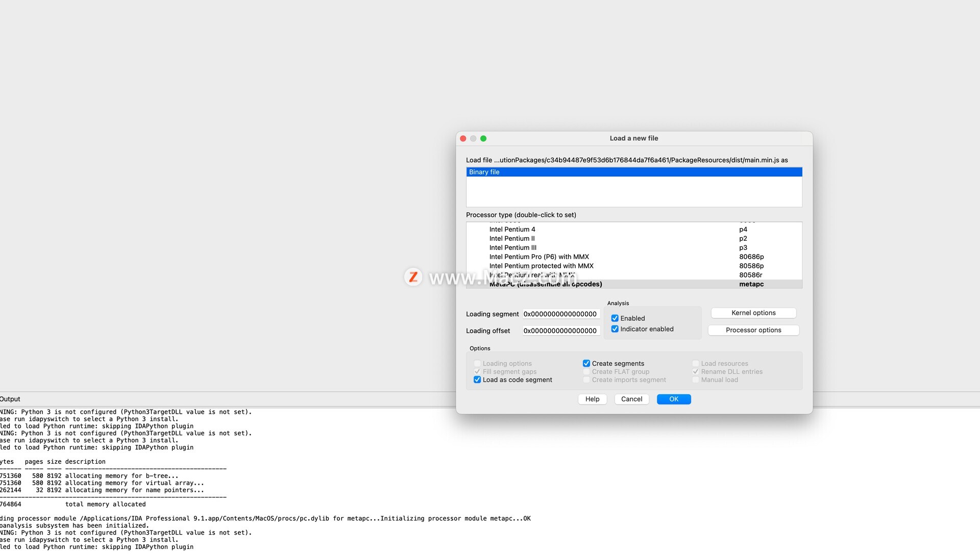
Task: Cancel the Load a new file dialog
Action: click(631, 399)
